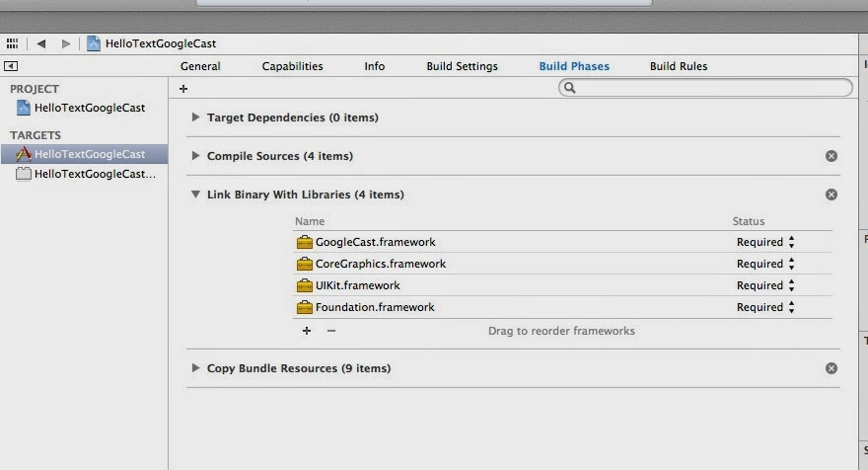Viewport: 868px width, 470px height.
Task: Delete the Copy Bundle Resources phase
Action: 831,368
